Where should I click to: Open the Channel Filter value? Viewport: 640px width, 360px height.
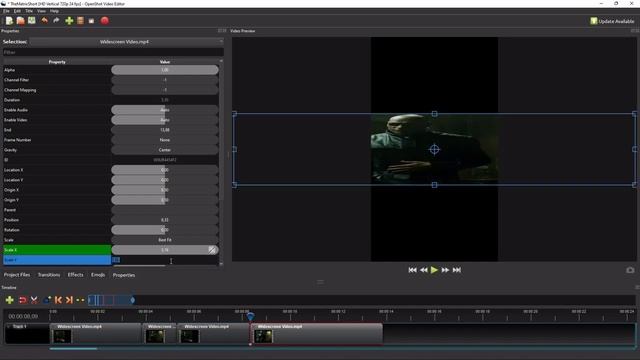(164, 80)
